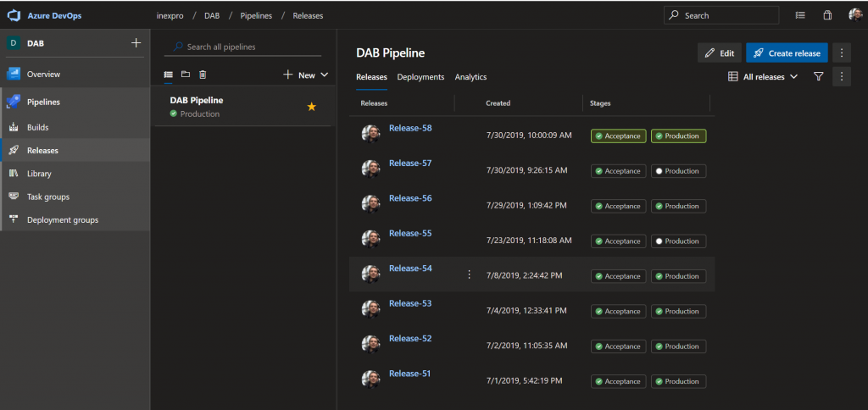
Task: Open Task groups in the sidebar
Action: (75, 197)
